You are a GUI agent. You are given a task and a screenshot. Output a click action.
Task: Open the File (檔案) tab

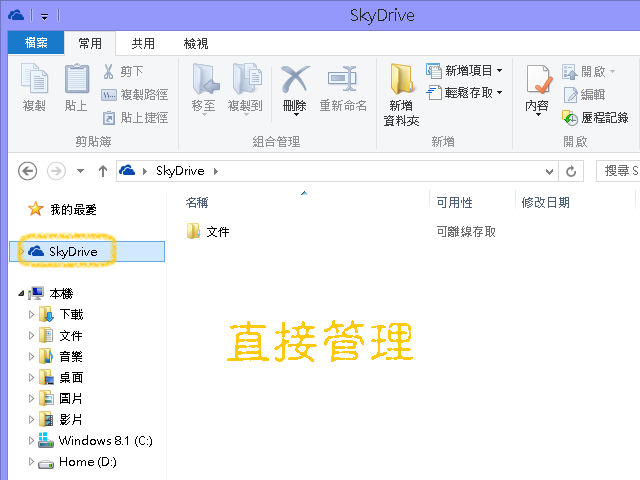[36, 42]
